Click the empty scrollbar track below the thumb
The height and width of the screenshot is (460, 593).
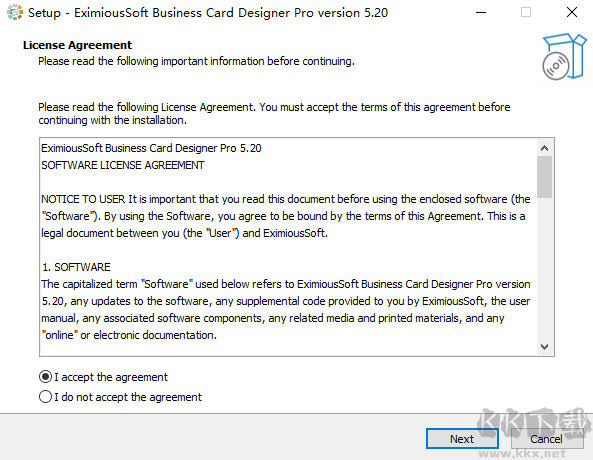[x=545, y=268]
